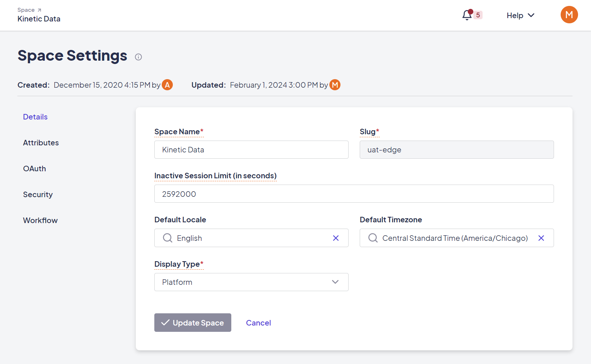Click the notification count badge showing 5

click(x=478, y=15)
